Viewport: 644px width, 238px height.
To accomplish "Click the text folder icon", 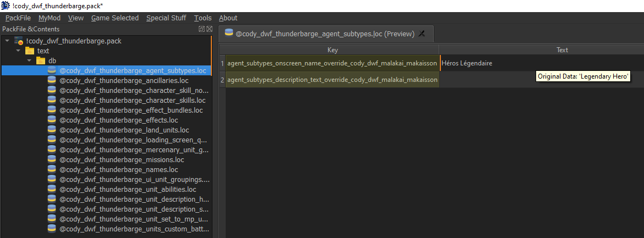I will (x=30, y=51).
